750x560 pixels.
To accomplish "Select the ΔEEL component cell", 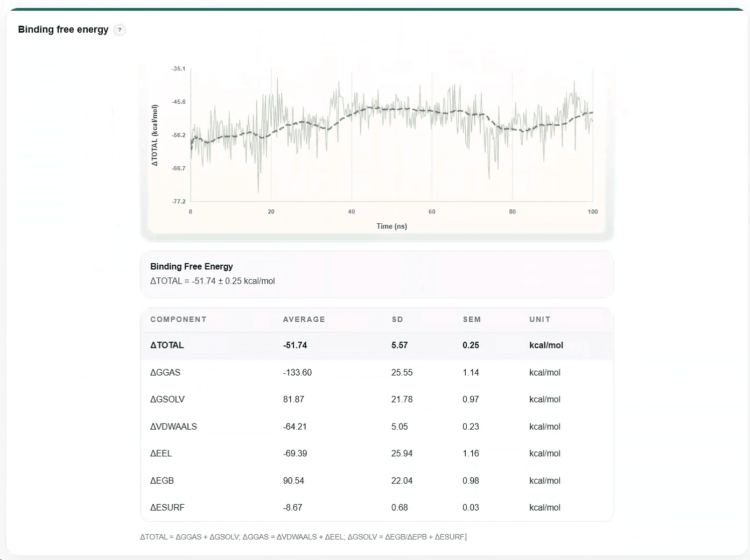I will [161, 453].
